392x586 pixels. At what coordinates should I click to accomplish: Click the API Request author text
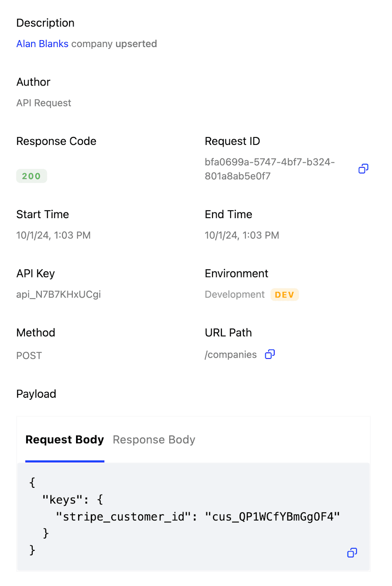coord(44,103)
